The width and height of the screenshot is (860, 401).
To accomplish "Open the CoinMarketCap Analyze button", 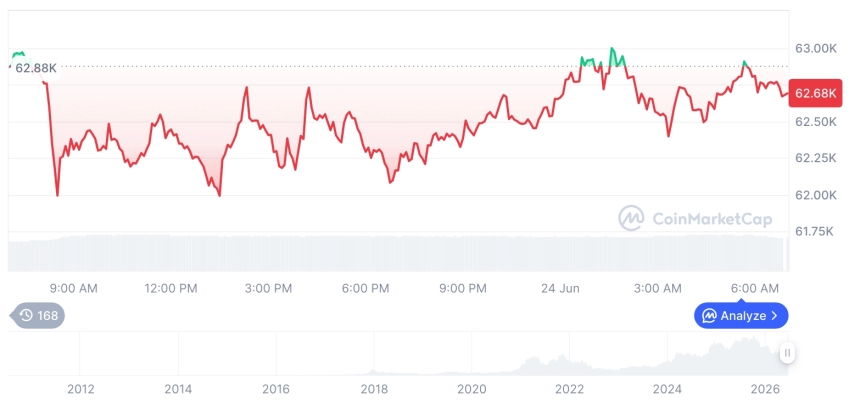I will 741,315.
